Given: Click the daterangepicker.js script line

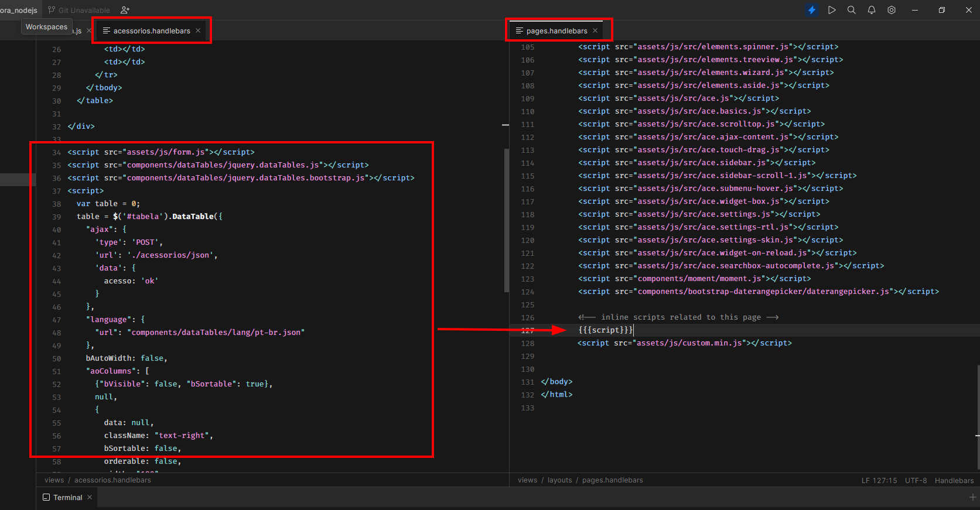Looking at the screenshot, I should pyautogui.click(x=759, y=292).
